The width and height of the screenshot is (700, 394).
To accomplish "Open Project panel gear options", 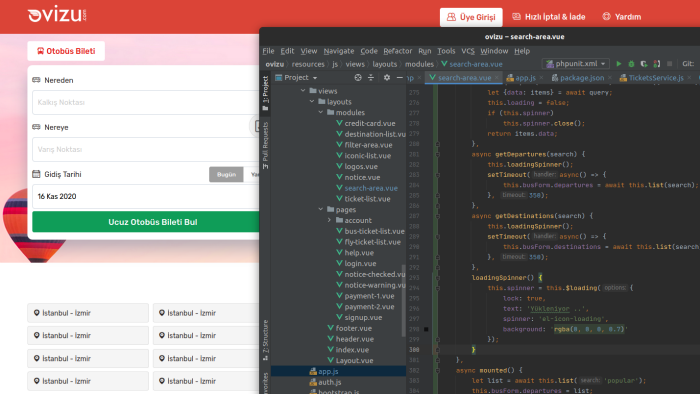I will pos(387,78).
